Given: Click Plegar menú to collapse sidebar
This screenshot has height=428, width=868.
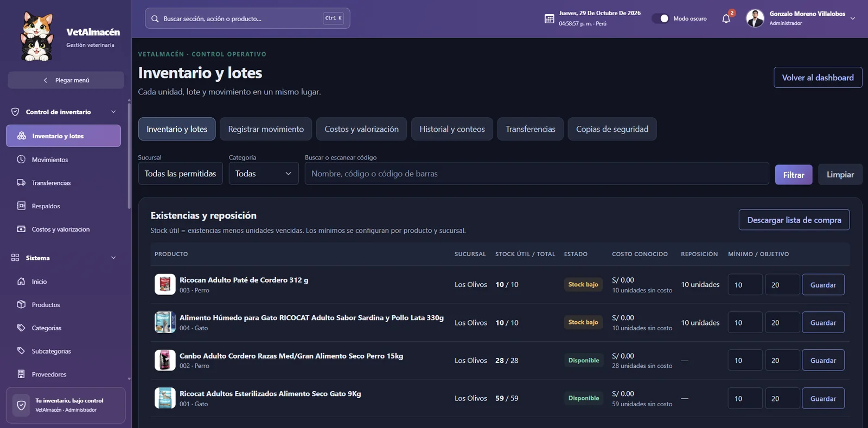Looking at the screenshot, I should 66,80.
